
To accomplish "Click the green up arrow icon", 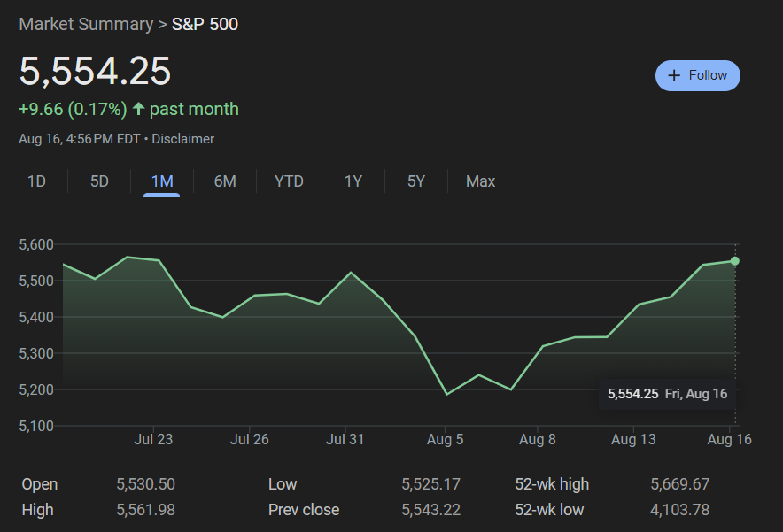I will pyautogui.click(x=138, y=109).
